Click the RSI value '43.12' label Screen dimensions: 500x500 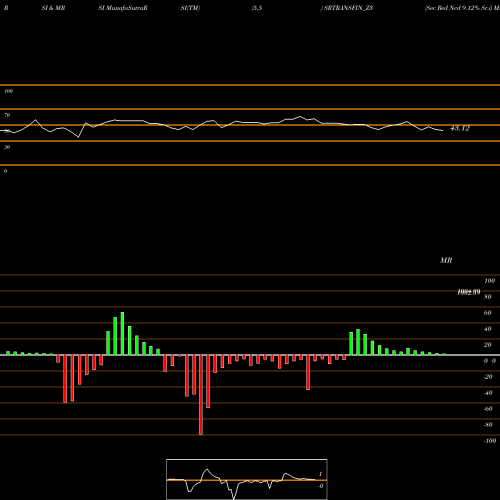pos(460,128)
